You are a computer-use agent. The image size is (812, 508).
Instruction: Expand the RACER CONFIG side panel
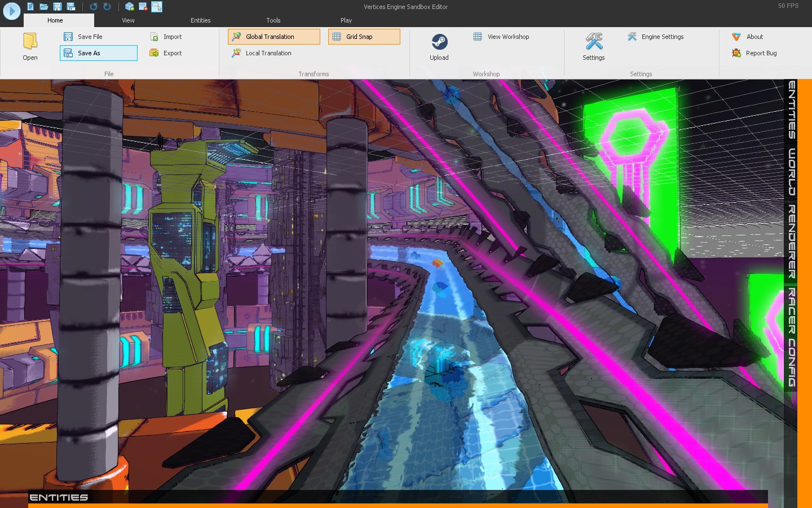792,337
